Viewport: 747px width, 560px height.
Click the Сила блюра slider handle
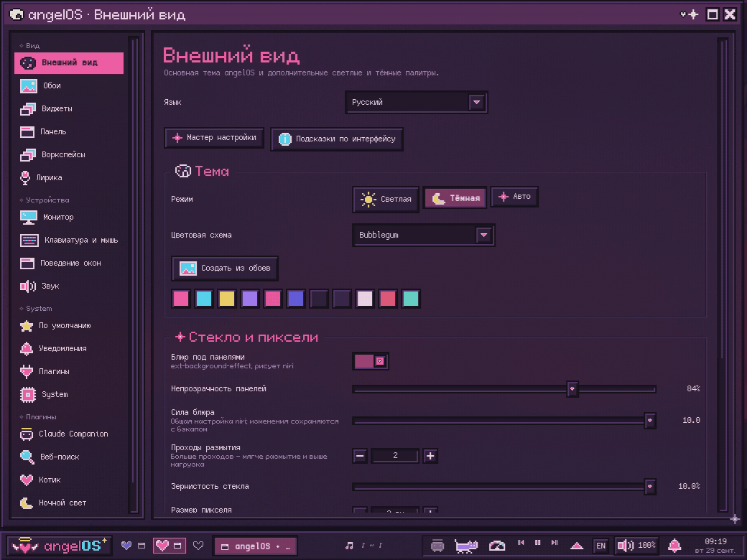(649, 421)
